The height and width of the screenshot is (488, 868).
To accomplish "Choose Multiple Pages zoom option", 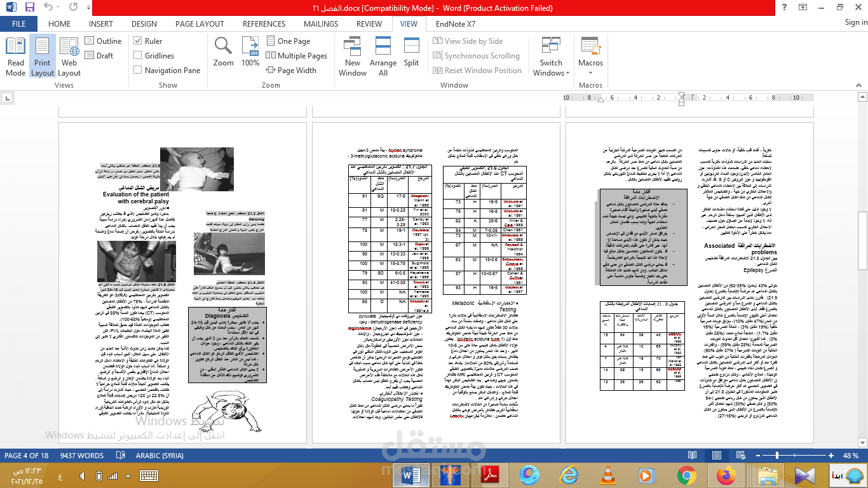I will [296, 56].
